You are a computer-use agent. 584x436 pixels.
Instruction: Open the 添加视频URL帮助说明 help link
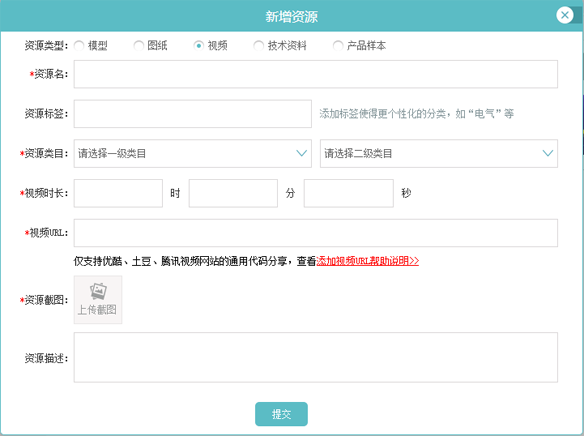[x=368, y=261]
